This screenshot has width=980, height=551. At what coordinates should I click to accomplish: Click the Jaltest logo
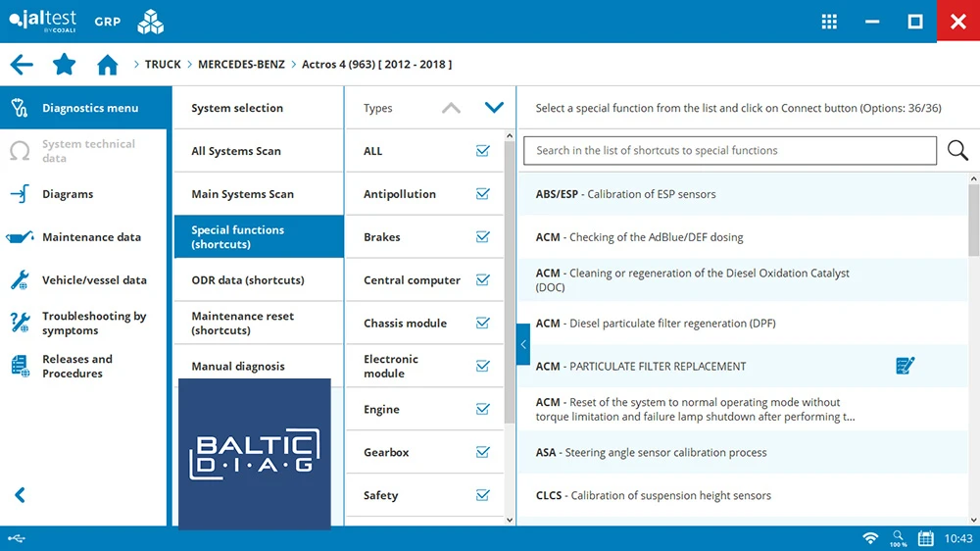coord(43,21)
